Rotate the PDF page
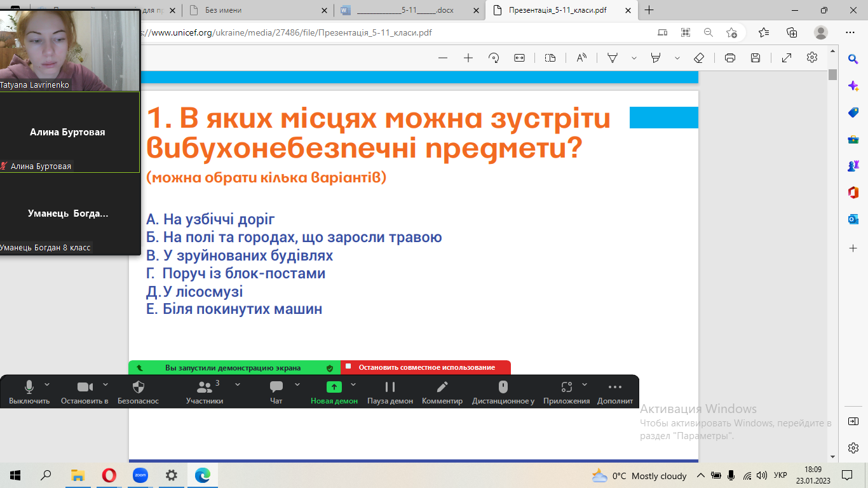Screen dimensions: 868x488 click(x=494, y=58)
